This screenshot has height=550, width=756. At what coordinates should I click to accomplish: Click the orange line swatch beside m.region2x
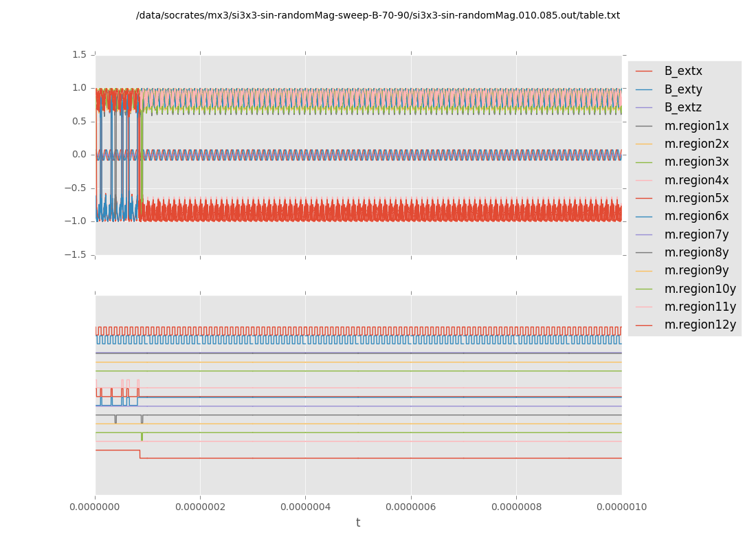[x=644, y=144]
